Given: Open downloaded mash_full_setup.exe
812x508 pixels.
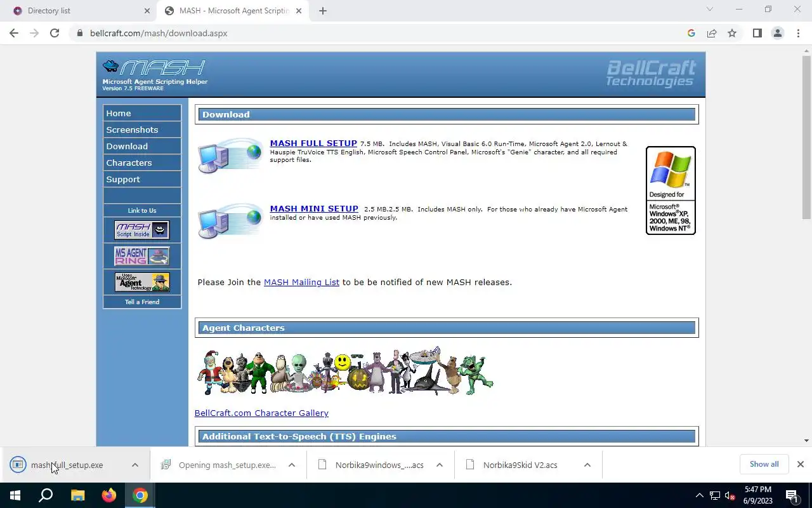Looking at the screenshot, I should click(67, 465).
